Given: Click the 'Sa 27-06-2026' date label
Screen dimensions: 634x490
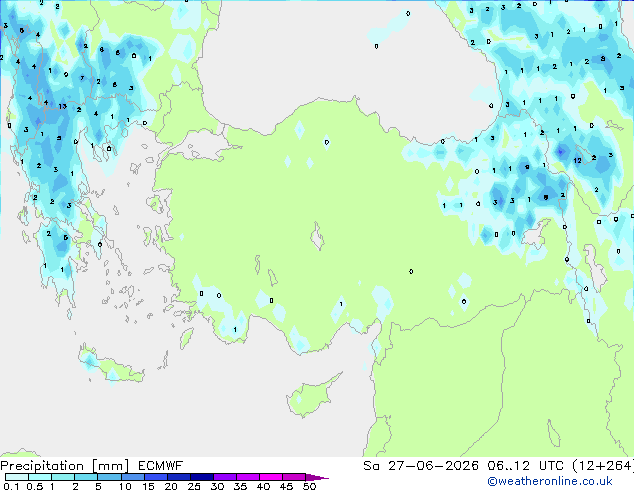Looking at the screenshot, I should [x=421, y=466].
